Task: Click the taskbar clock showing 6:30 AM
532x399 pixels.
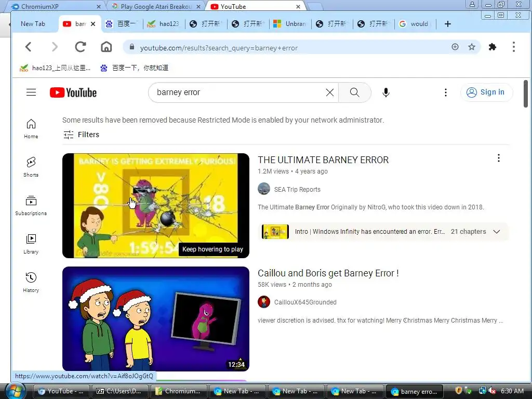Action: tap(512, 391)
